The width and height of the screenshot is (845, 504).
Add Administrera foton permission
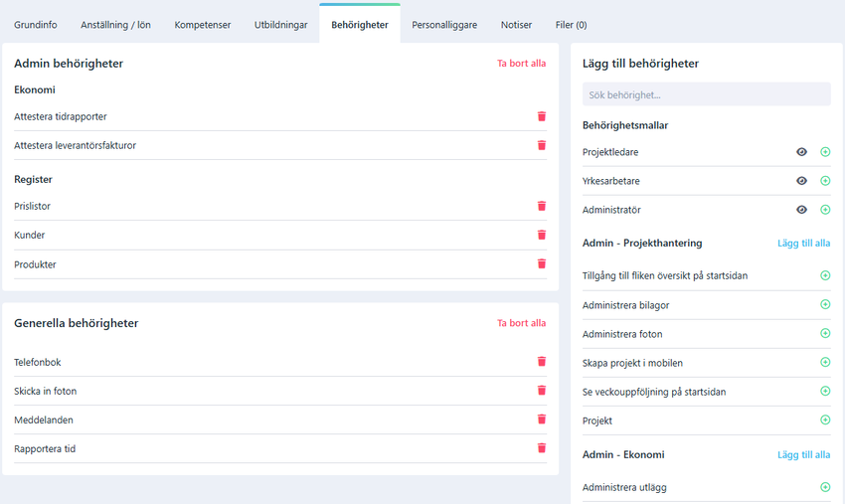[825, 333]
